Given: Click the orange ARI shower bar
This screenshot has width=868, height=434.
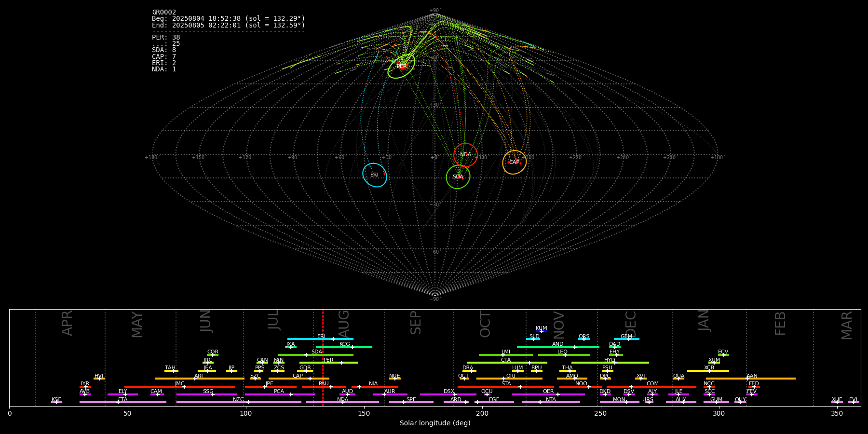Looking at the screenshot, I should coord(199,379).
